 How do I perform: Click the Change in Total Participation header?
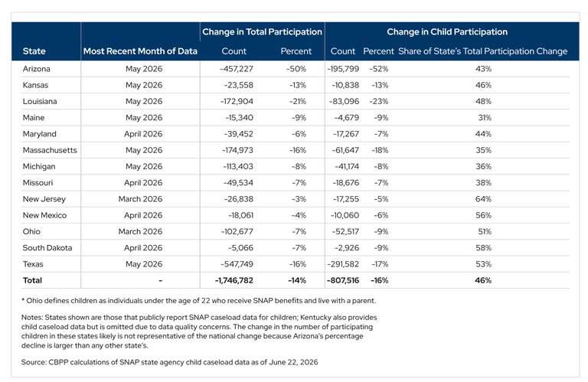(x=262, y=32)
